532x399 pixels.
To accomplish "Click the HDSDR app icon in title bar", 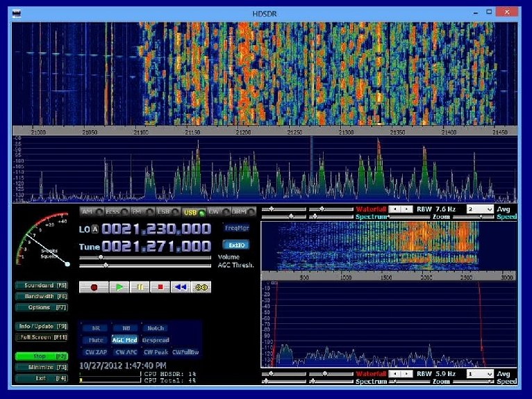I will coord(16,14).
